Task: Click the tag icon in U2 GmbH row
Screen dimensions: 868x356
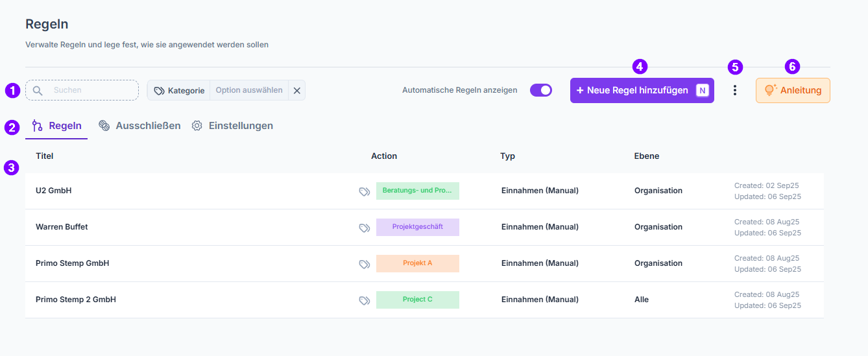Action: [365, 191]
